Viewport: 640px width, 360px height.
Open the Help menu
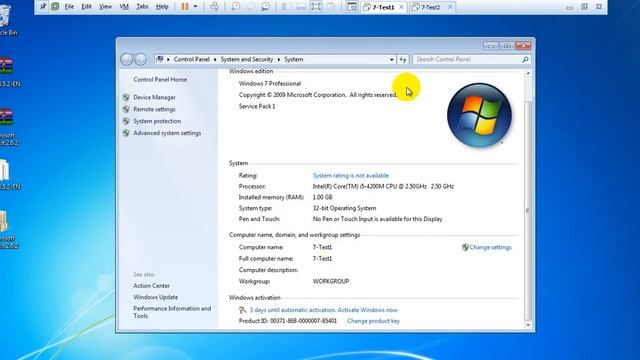[x=162, y=7]
